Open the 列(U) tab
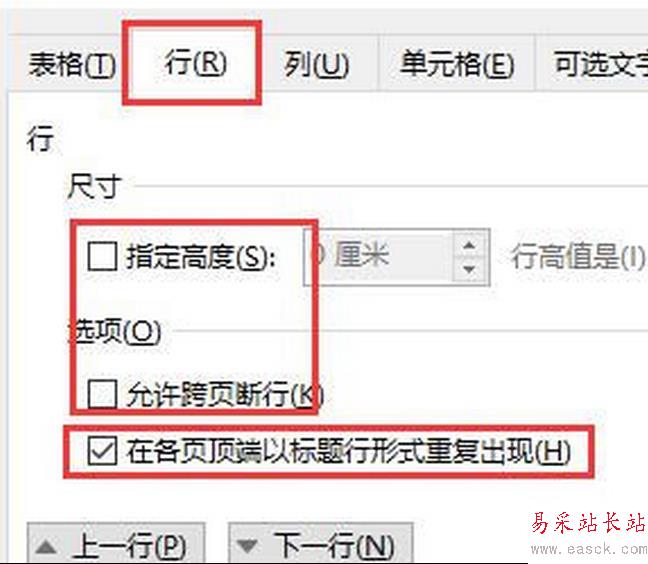 tap(317, 65)
